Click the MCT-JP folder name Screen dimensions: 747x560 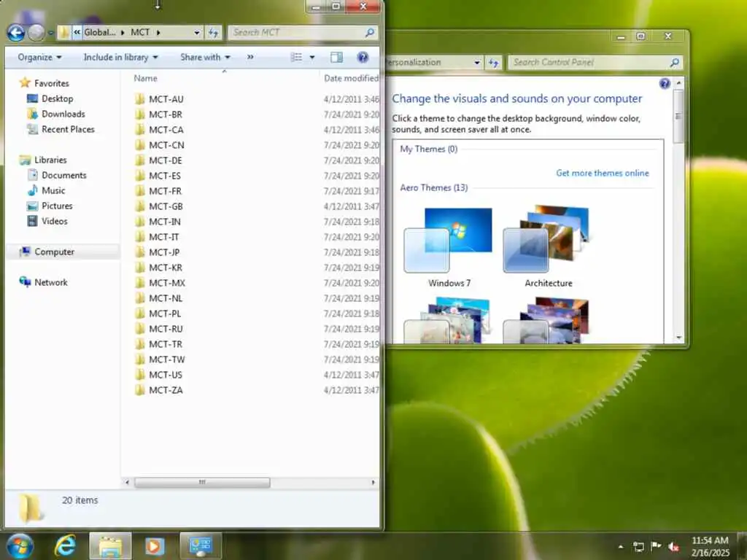[x=164, y=252]
